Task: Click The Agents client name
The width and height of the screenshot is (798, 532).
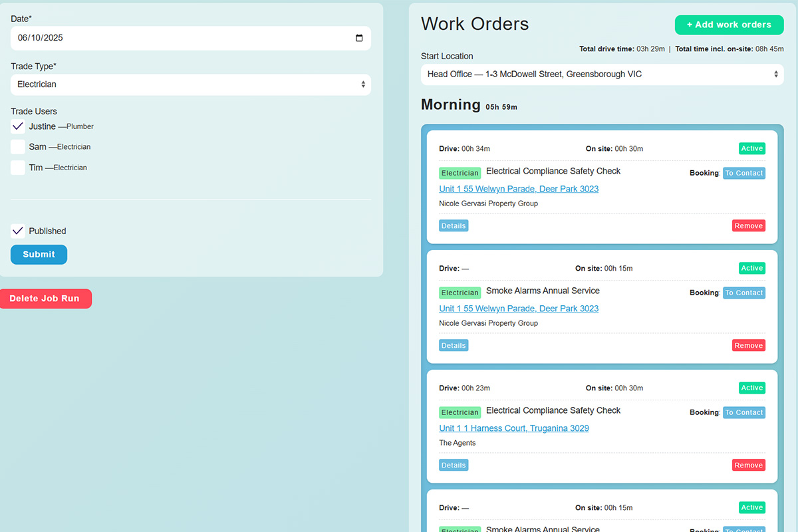Action: (458, 443)
